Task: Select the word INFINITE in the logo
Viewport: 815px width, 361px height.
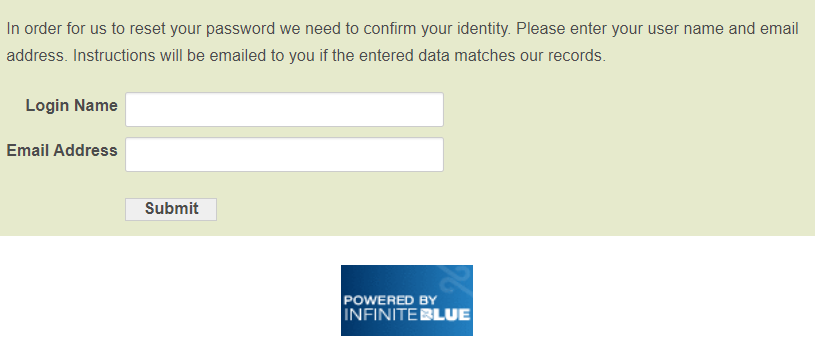Action: [381, 315]
